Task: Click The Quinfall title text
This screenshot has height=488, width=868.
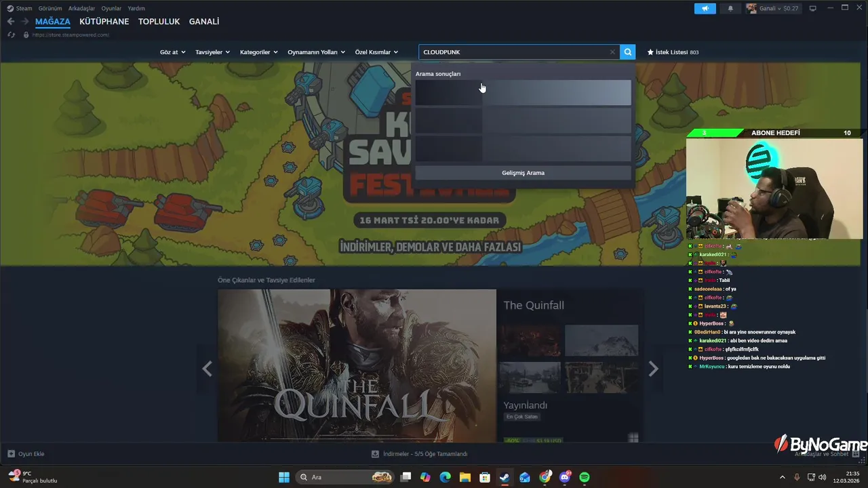Action: pyautogui.click(x=534, y=306)
